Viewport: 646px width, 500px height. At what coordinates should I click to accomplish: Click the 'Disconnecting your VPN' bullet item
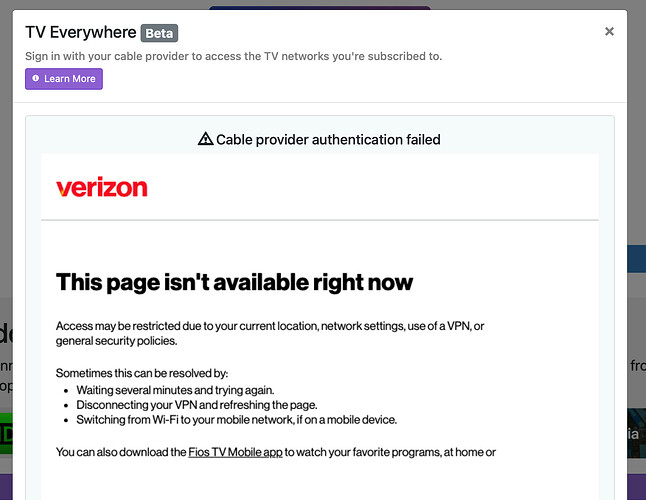click(x=197, y=404)
